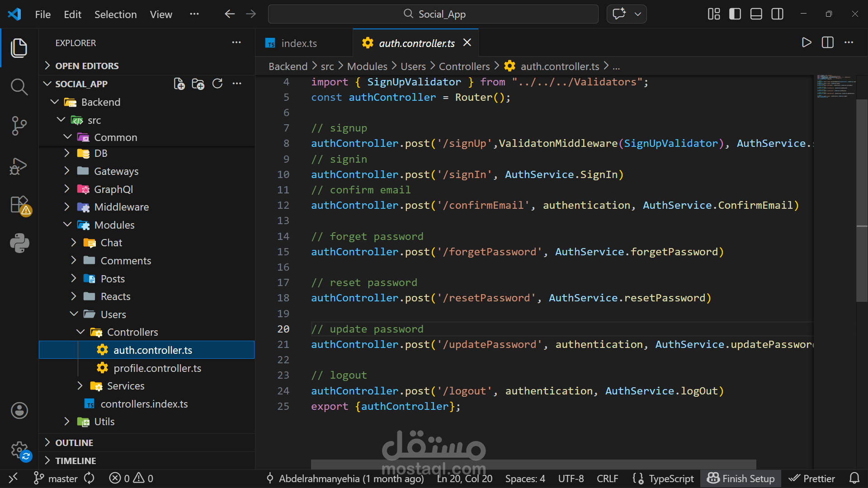Expand the Services folder

coord(125,386)
